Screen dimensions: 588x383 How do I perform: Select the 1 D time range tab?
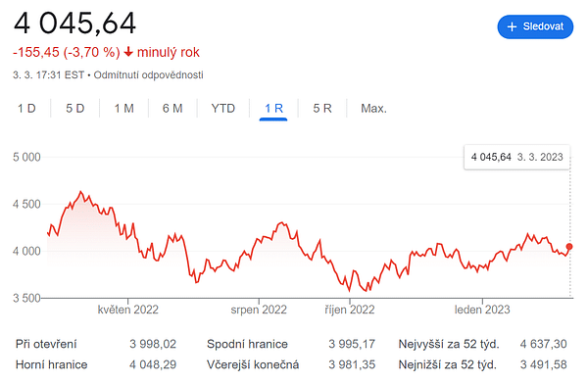click(26, 109)
